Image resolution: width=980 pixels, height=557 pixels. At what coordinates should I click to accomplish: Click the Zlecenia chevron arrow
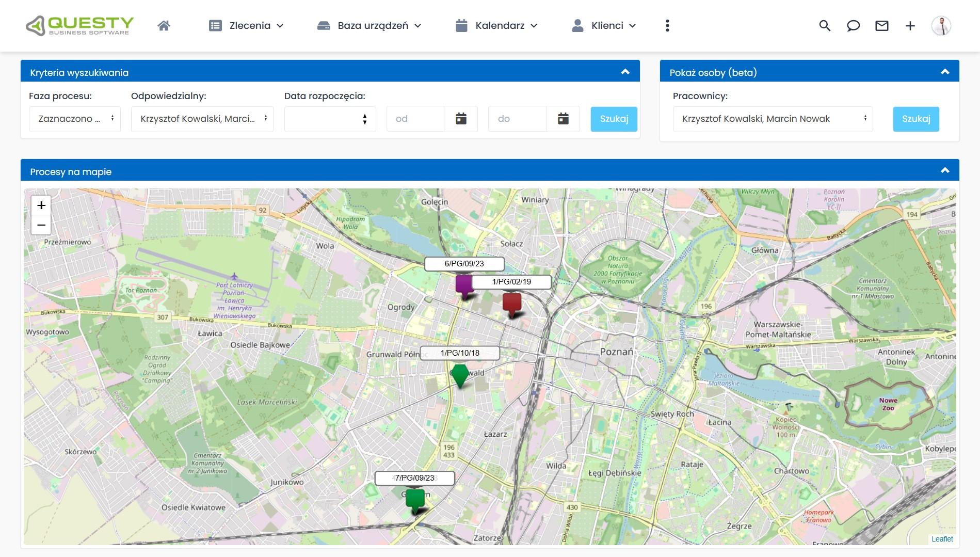tap(280, 25)
